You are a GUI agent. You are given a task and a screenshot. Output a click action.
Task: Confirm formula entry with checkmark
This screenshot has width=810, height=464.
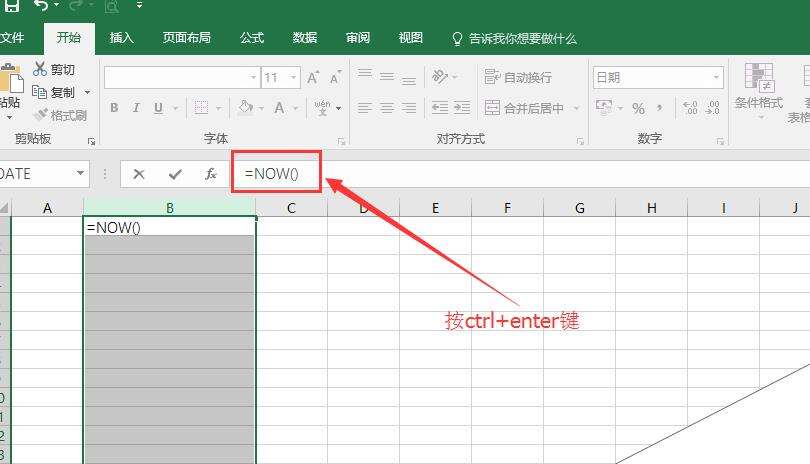pyautogui.click(x=175, y=174)
